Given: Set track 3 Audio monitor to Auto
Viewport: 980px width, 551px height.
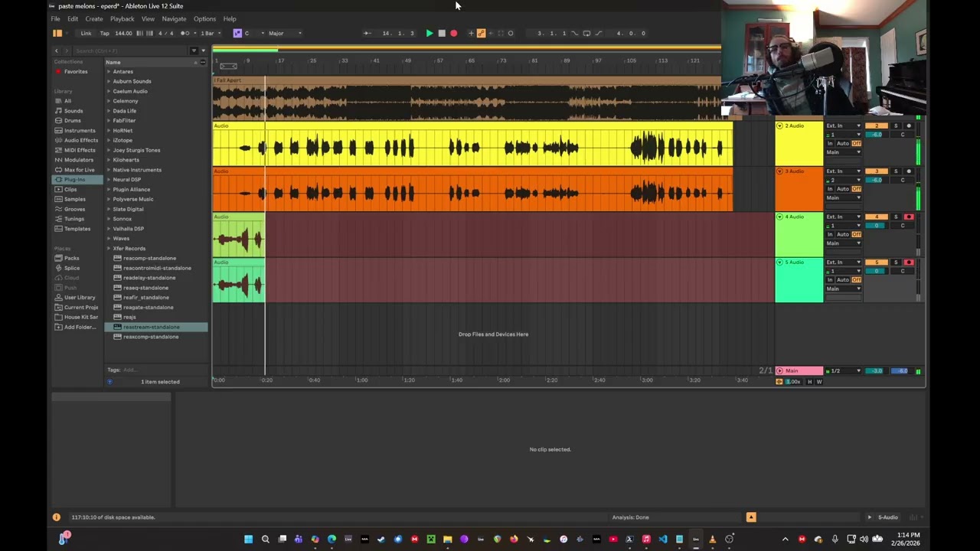Looking at the screenshot, I should 843,189.
